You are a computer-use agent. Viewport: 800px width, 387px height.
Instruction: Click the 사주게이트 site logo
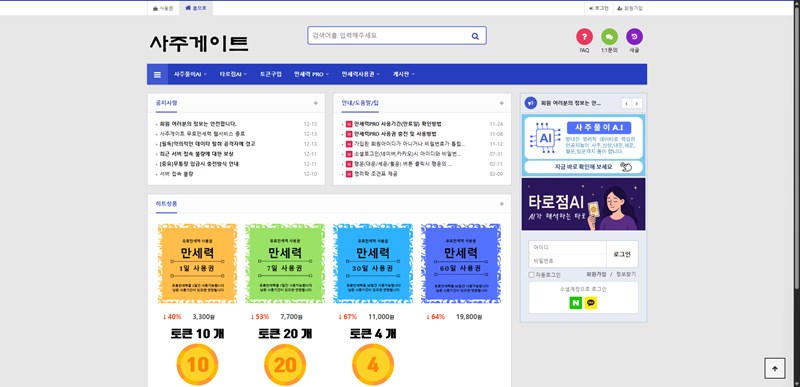click(x=199, y=43)
